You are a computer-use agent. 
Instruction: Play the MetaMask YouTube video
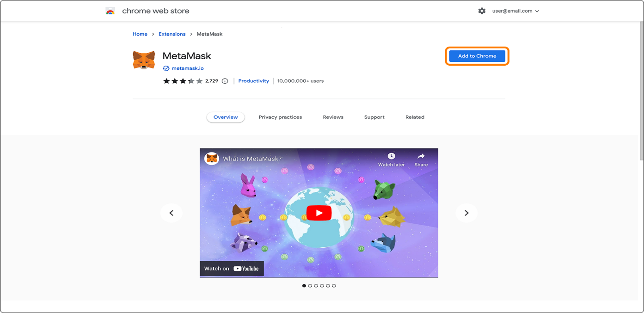[319, 213]
